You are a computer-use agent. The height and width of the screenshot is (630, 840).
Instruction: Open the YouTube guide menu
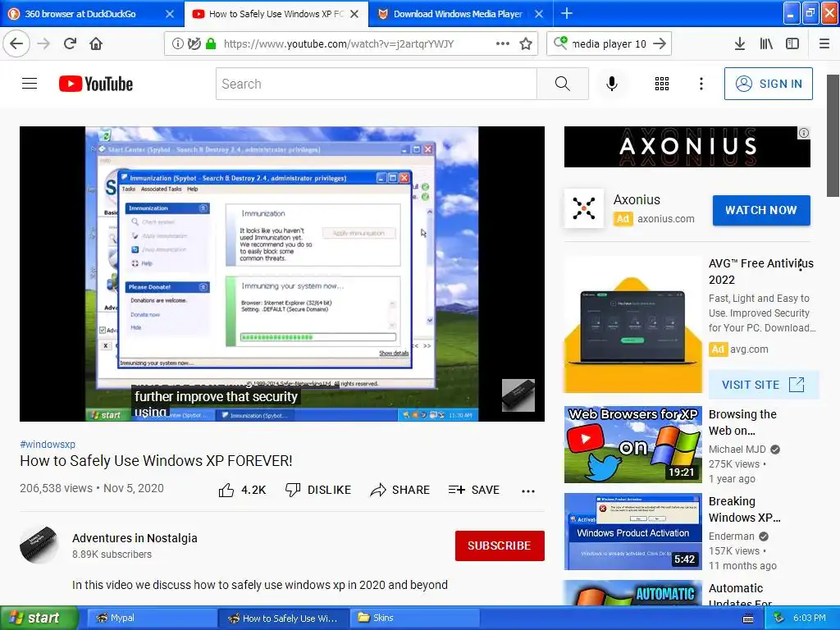[30, 84]
